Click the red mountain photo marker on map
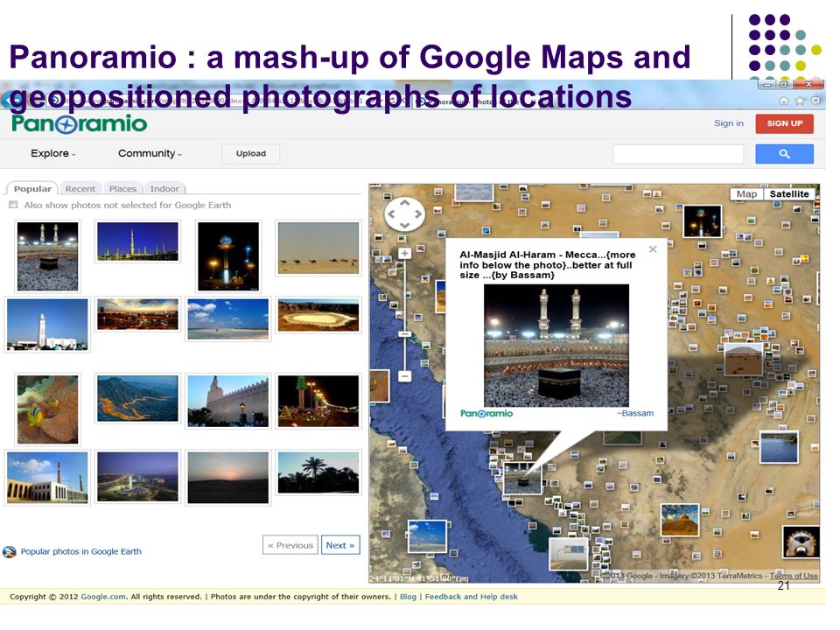840x630 pixels. (743, 360)
